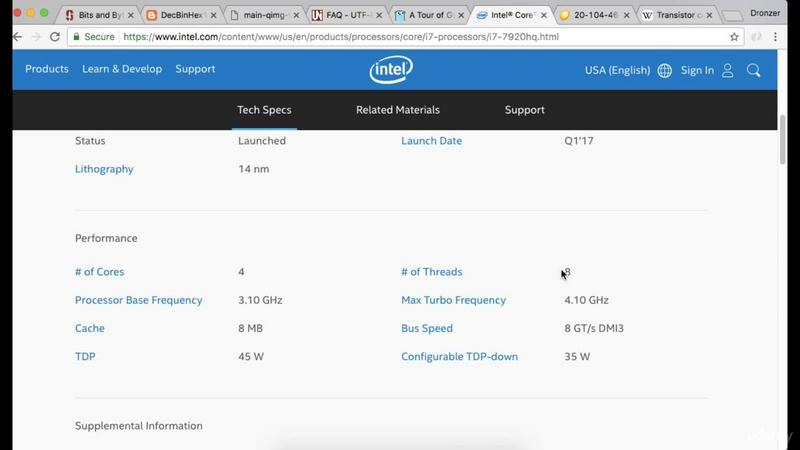Click the 45 W value
The image size is (800, 450).
coord(251,357)
